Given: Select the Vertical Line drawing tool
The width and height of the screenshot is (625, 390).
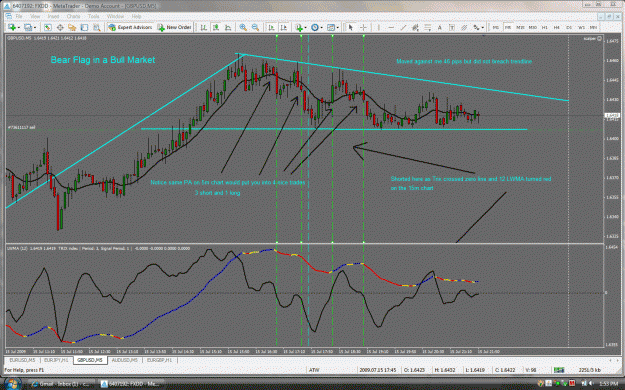Looking at the screenshot, I should (379, 27).
